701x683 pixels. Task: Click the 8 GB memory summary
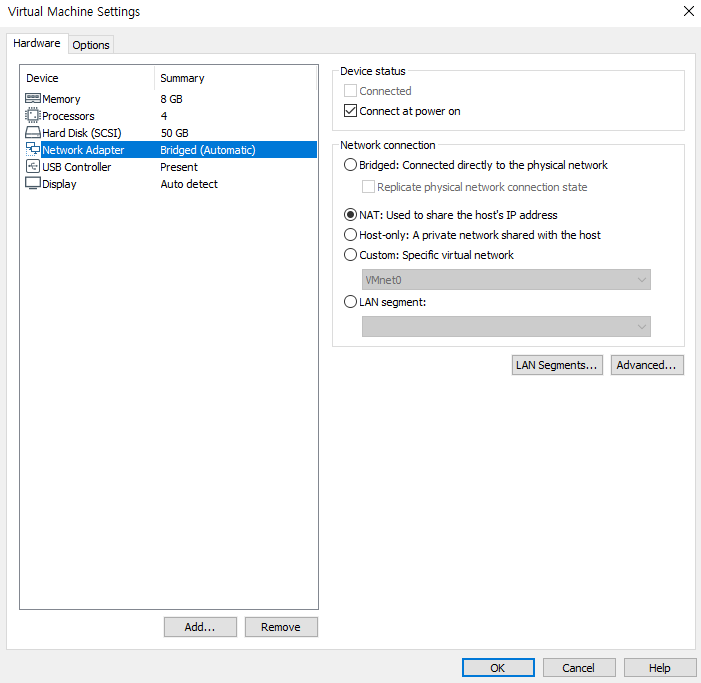point(171,99)
